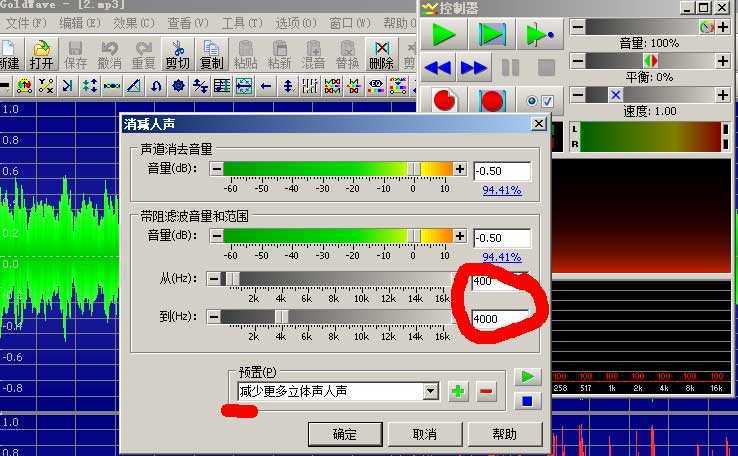Click the vertical-bars Equalizer effect icon
The height and width of the screenshot is (456, 738).
(310, 86)
